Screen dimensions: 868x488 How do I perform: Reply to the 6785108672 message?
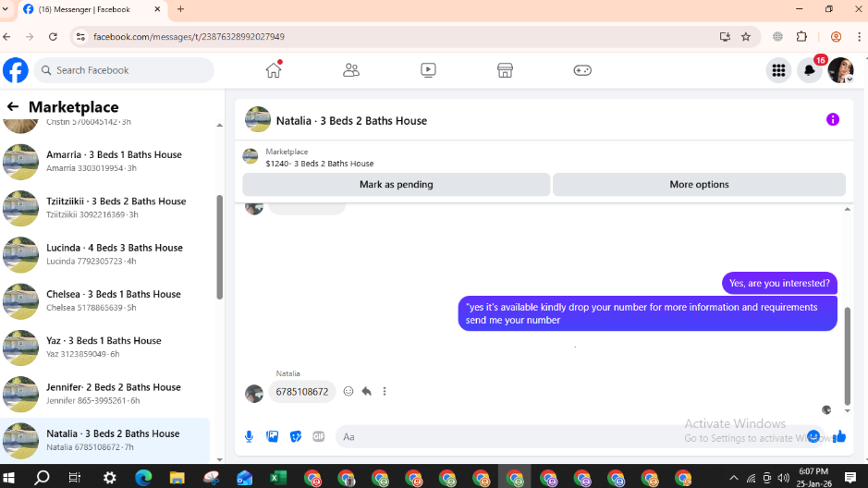point(366,391)
